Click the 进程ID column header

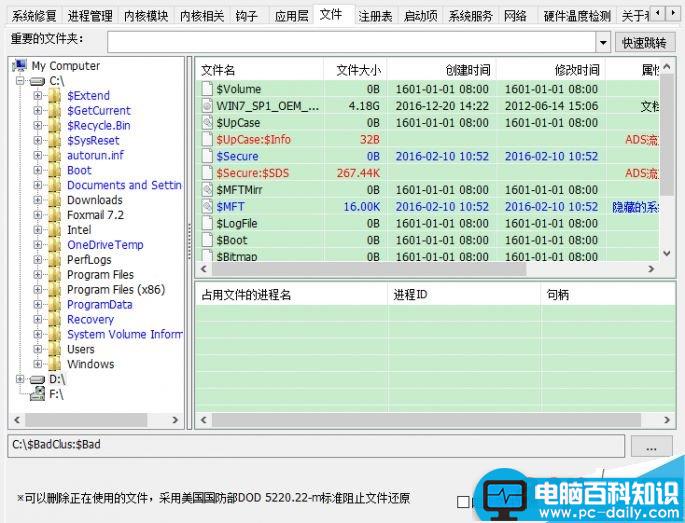coord(464,294)
